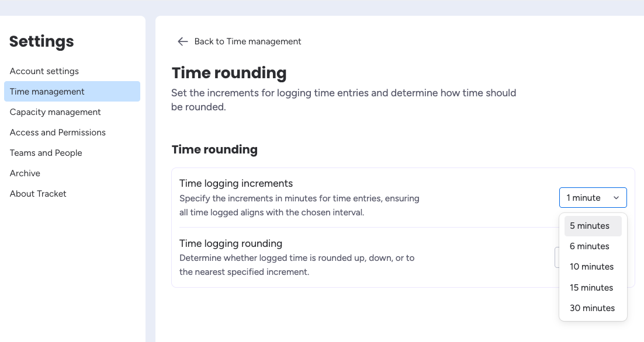Click the Time logging rounding label
The image size is (644, 342).
point(231,243)
